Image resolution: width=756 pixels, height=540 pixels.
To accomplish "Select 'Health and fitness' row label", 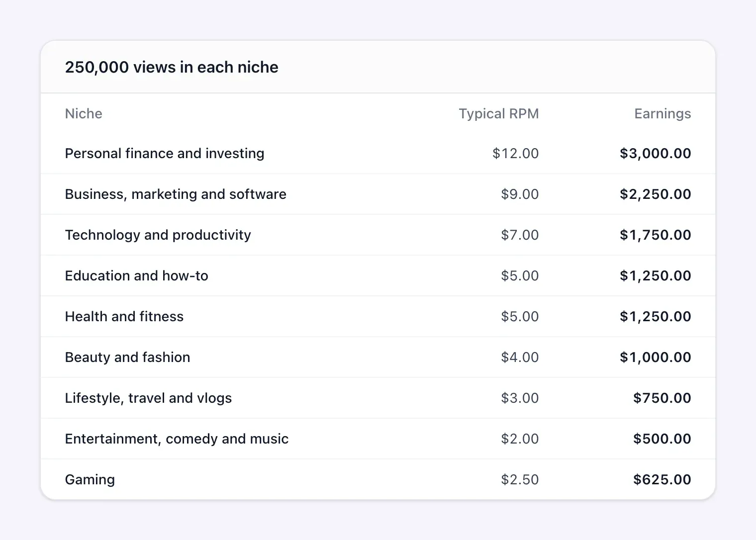I will (124, 316).
